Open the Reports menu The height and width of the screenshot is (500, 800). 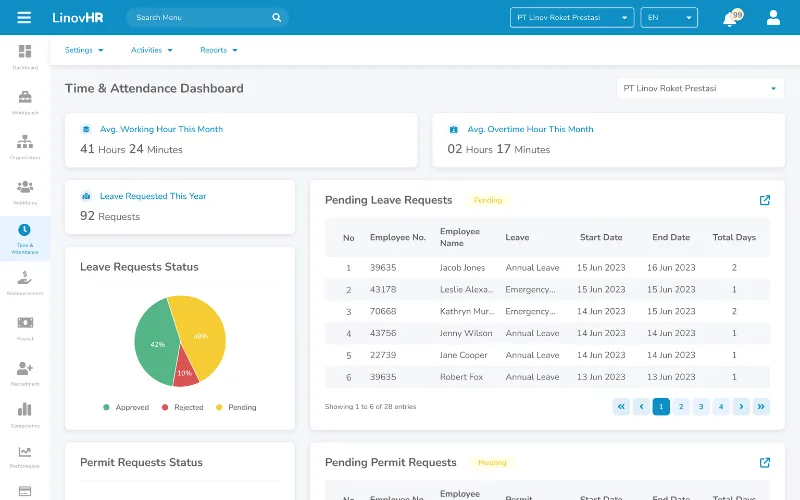219,50
